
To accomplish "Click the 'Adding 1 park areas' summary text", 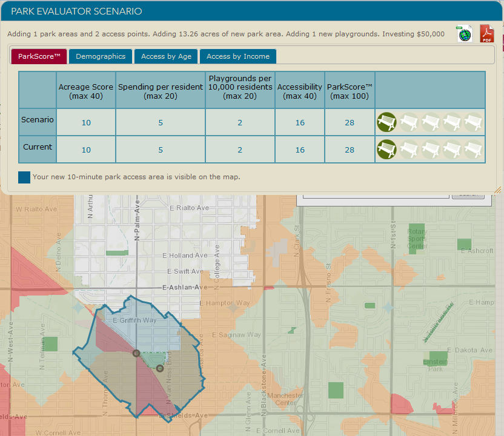I will pos(225,34).
